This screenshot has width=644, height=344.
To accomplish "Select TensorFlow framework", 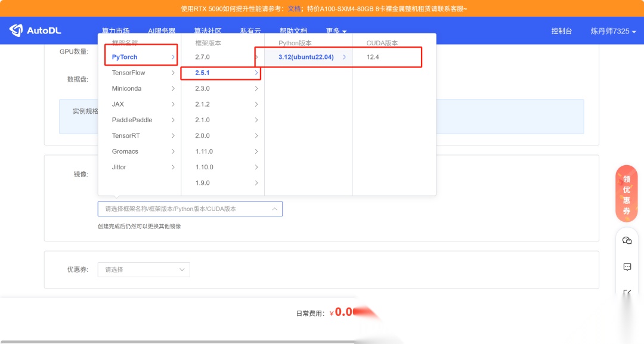I will (141, 73).
